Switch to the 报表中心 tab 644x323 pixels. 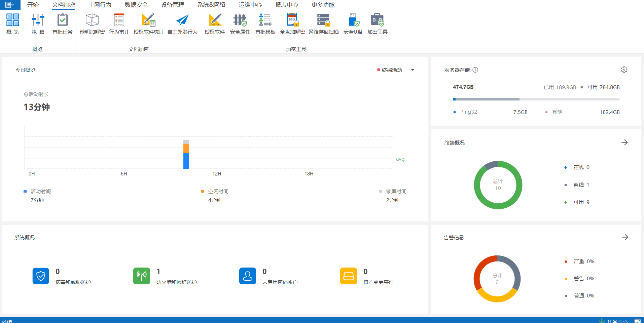286,5
